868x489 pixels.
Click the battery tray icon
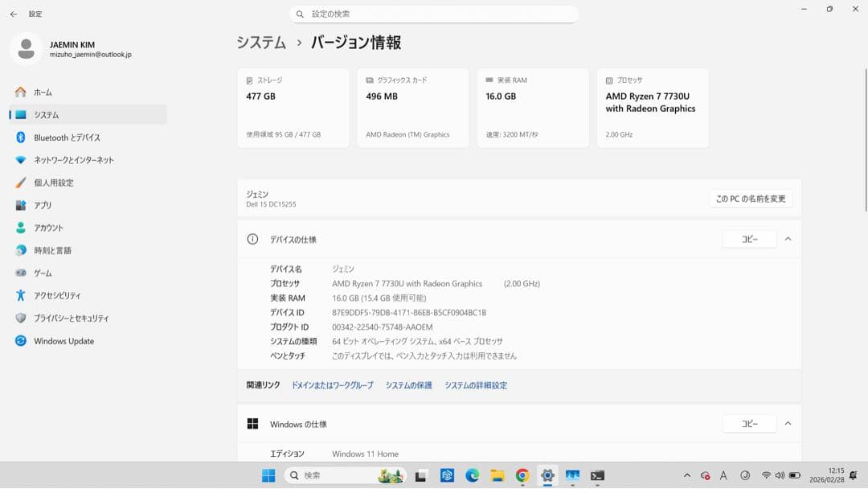[795, 475]
